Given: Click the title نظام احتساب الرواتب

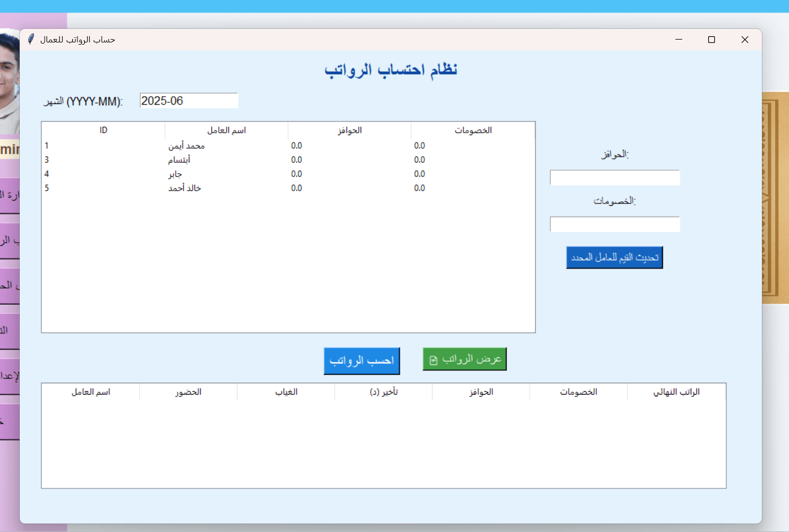Looking at the screenshot, I should point(391,70).
